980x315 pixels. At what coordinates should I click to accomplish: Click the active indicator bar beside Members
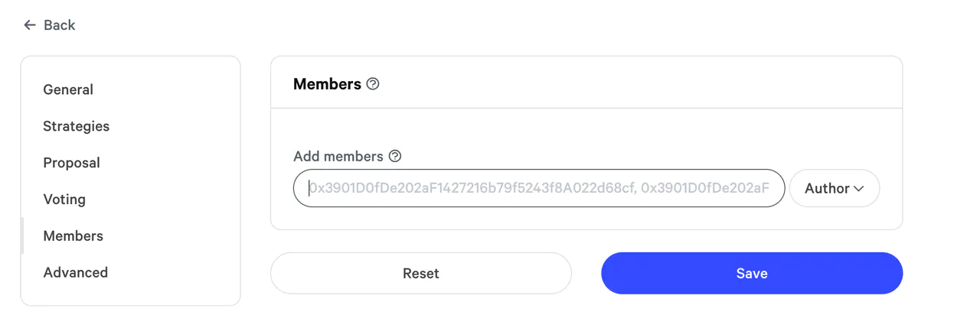pyautogui.click(x=22, y=236)
